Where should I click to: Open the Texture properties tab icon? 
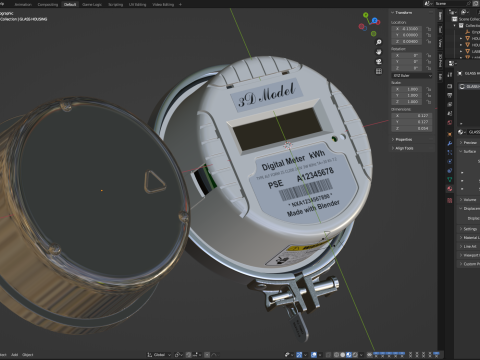[450, 200]
